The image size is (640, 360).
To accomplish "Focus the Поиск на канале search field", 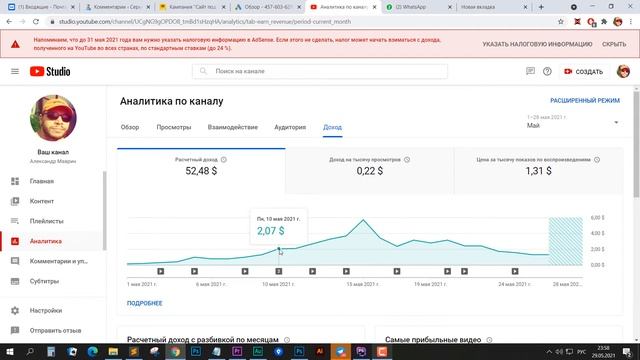I will [320, 71].
